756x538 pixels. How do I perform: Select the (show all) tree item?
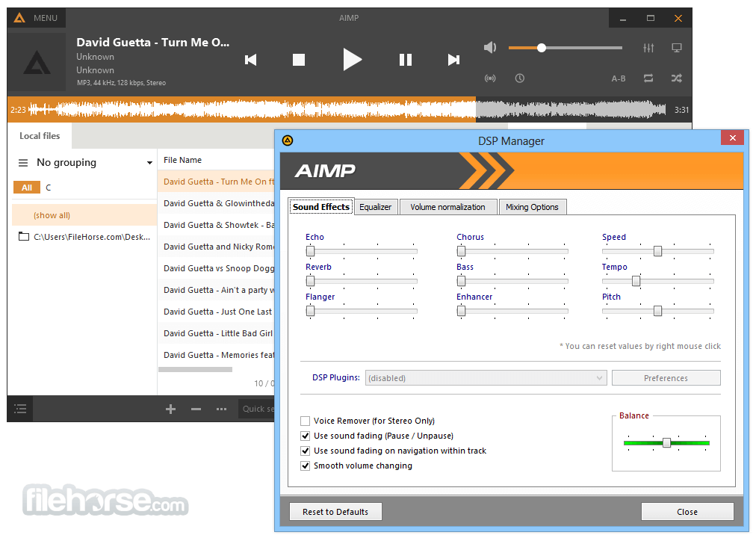(84, 215)
